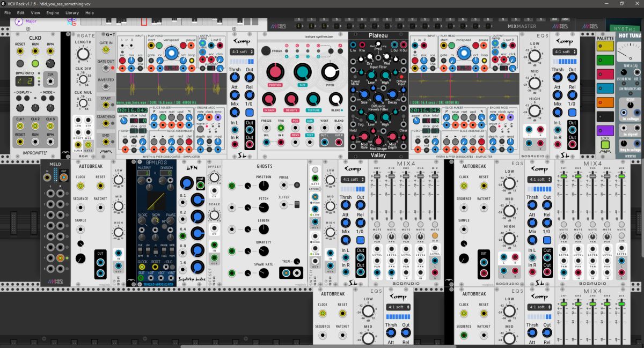The width and height of the screenshot is (644, 348).
Task: Open the Engine menu
Action: pyautogui.click(x=53, y=12)
